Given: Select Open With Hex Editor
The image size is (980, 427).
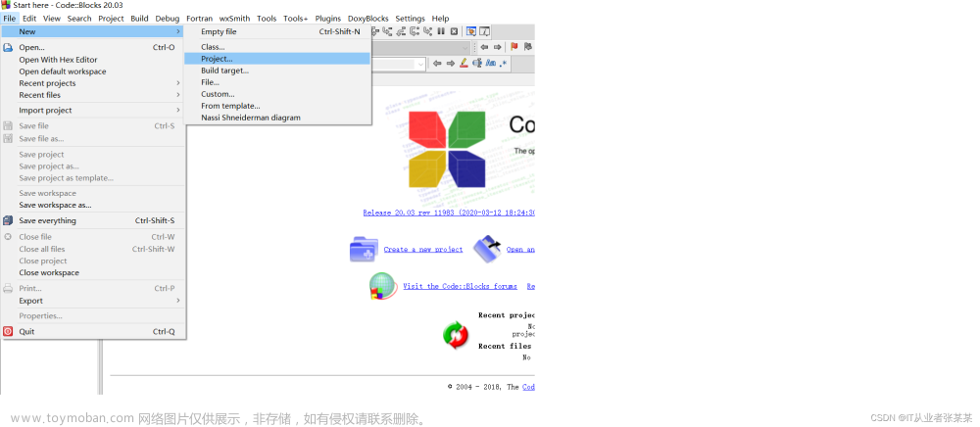Looking at the screenshot, I should pyautogui.click(x=94, y=60).
